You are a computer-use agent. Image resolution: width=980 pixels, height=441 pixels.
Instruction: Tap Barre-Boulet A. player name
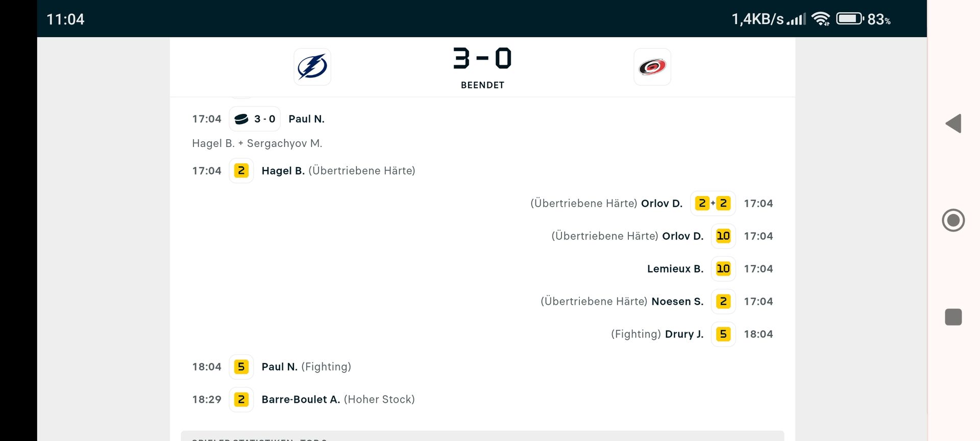click(x=301, y=399)
